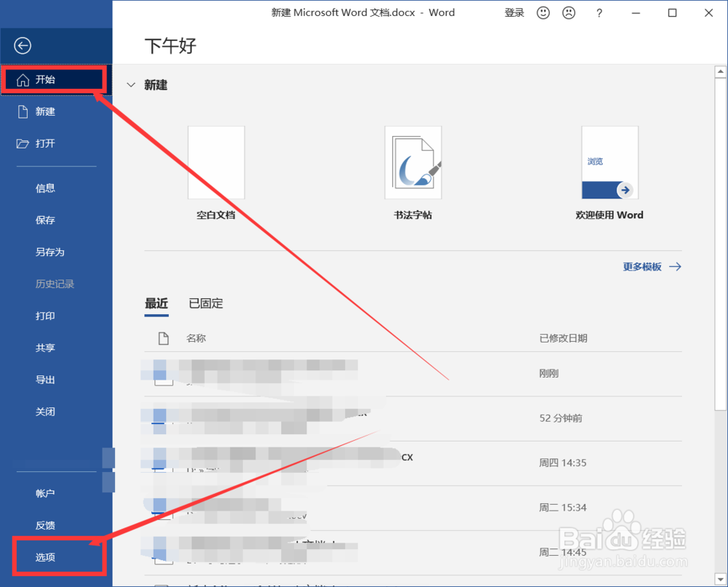728x587 pixels.
Task: Open the 打开 (Open) sidebar entry
Action: tap(45, 143)
